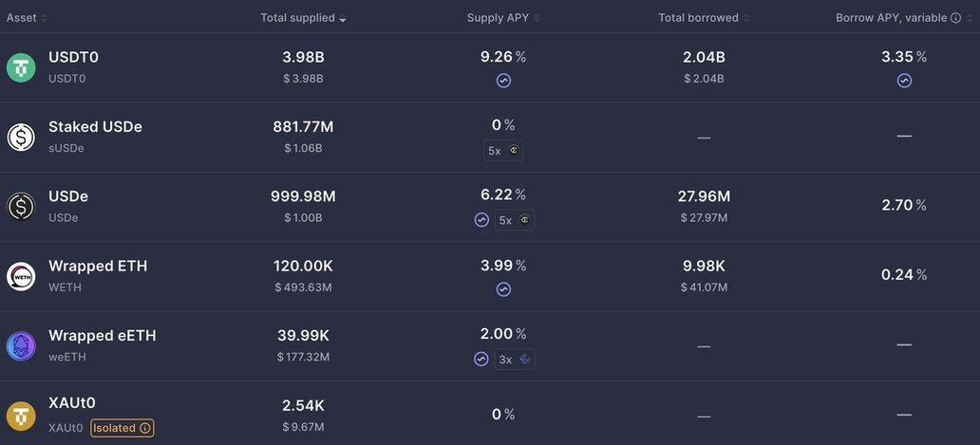980x445 pixels.
Task: Click the incentives icon under USDT0 supply APY
Action: coord(503,81)
